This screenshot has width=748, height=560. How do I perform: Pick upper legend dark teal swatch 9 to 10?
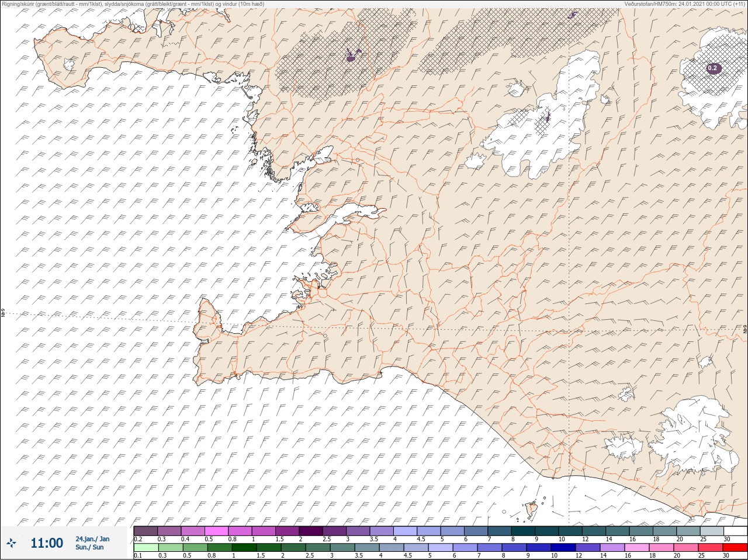(546, 531)
